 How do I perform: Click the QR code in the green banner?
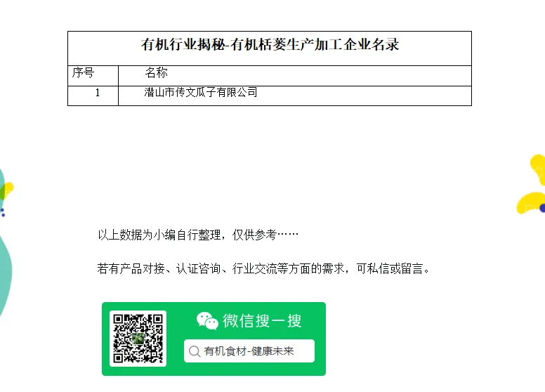[x=138, y=339]
